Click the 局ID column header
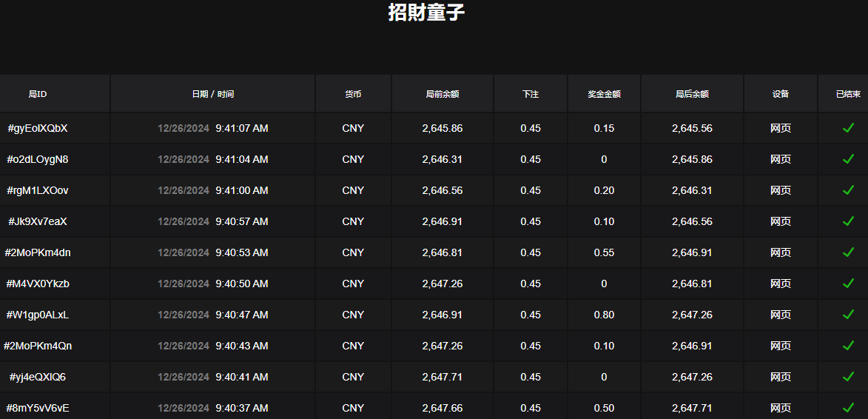 (38, 94)
